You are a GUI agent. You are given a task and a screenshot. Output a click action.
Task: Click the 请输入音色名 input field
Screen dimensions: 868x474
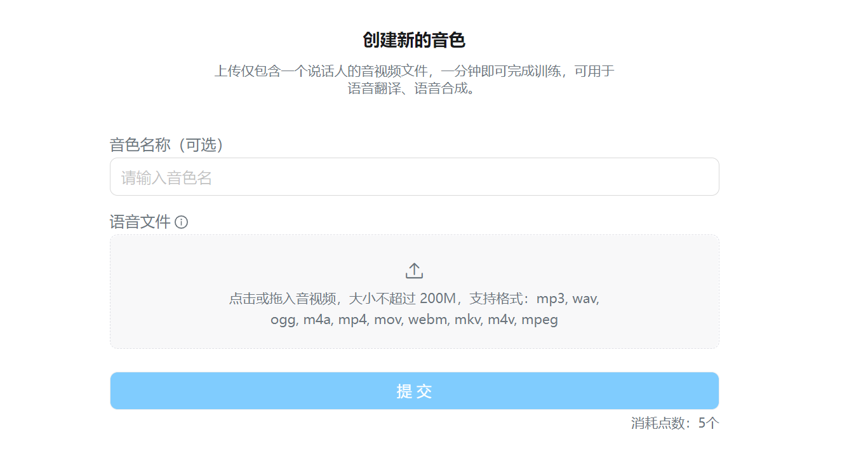414,177
